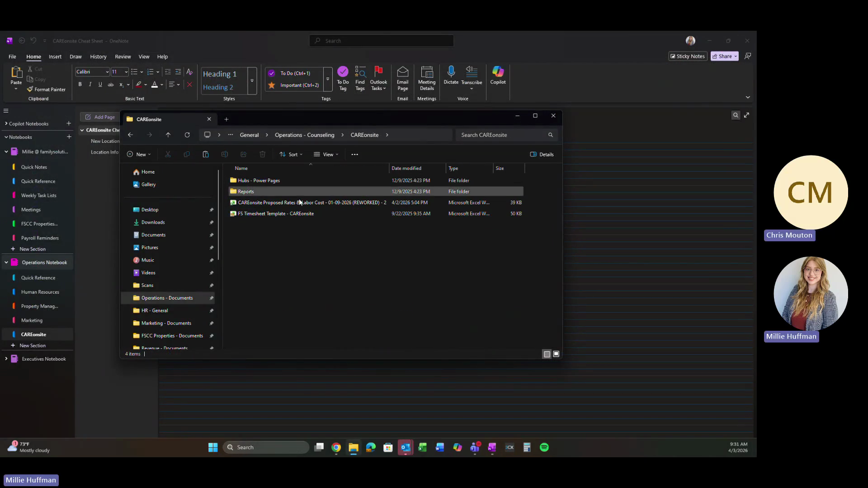Screen dimensions: 868x488
Task: Select FS Timesheet Template - CAREonsite file
Action: point(376,213)
